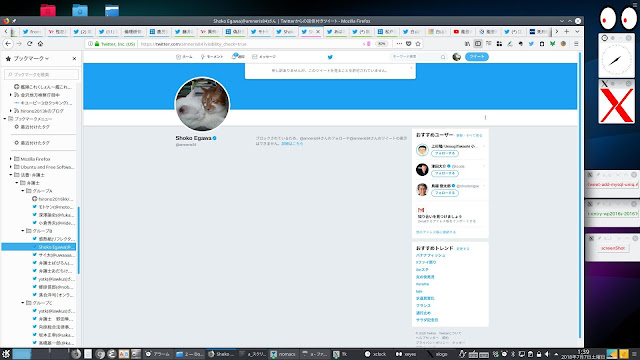This screenshot has width=640, height=360.
Task: Expand Ubuntu and Free Software folder
Action: click(x=11, y=167)
